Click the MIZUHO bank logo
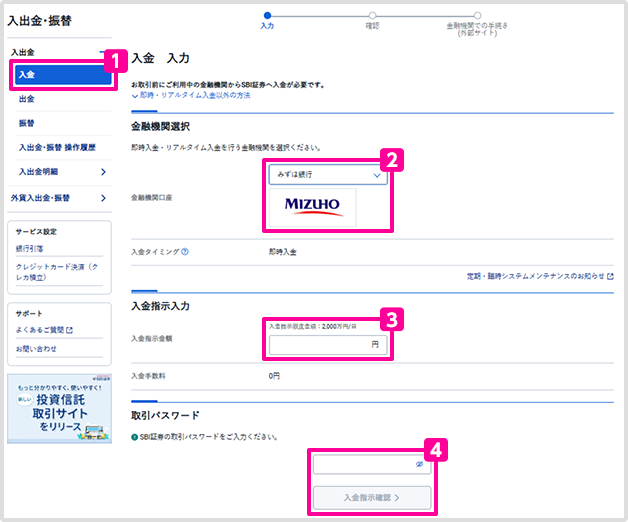Screen dimensions: 628x522 [x=313, y=208]
